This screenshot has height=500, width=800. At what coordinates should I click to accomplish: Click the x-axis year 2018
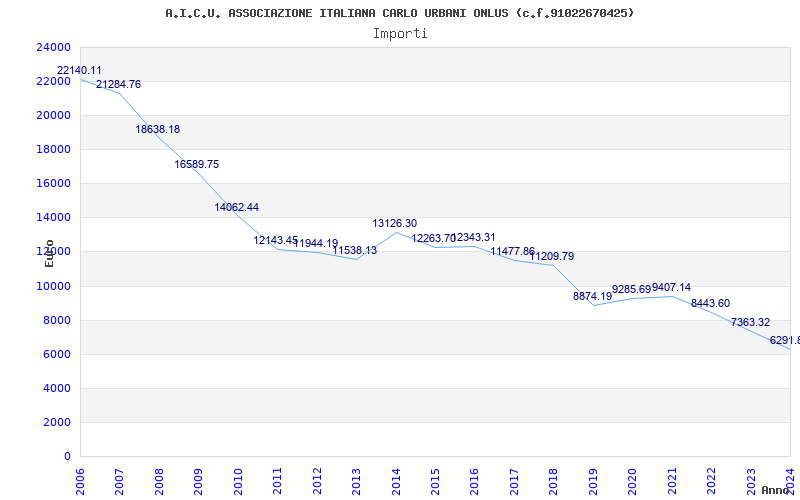click(554, 481)
